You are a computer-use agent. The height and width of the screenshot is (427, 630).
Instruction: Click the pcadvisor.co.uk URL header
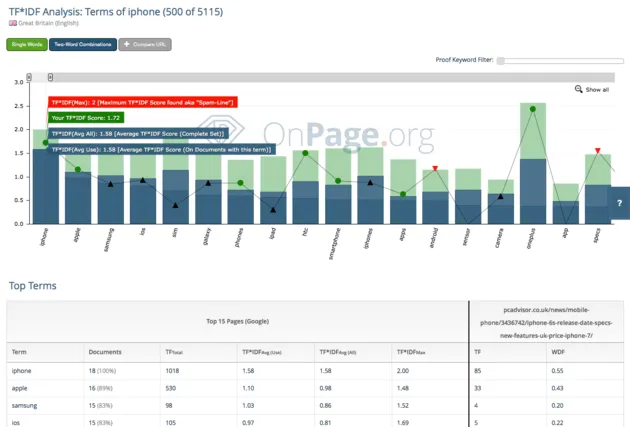point(546,323)
